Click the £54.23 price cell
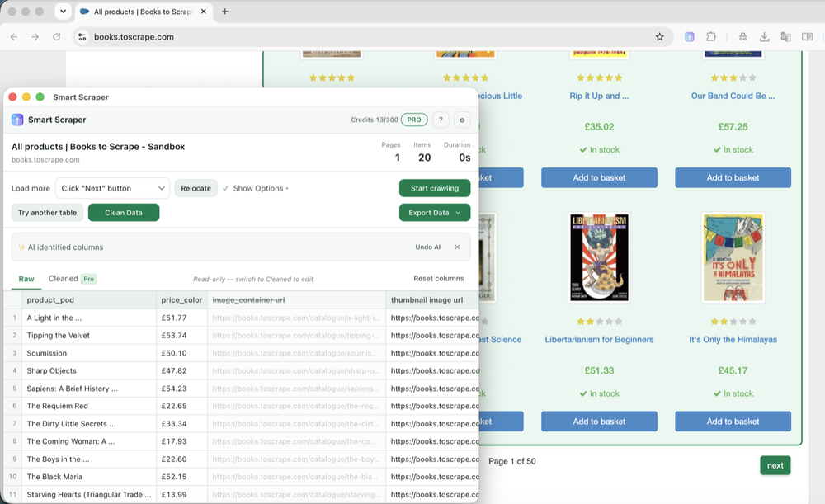This screenshot has width=825, height=504. tap(181, 389)
